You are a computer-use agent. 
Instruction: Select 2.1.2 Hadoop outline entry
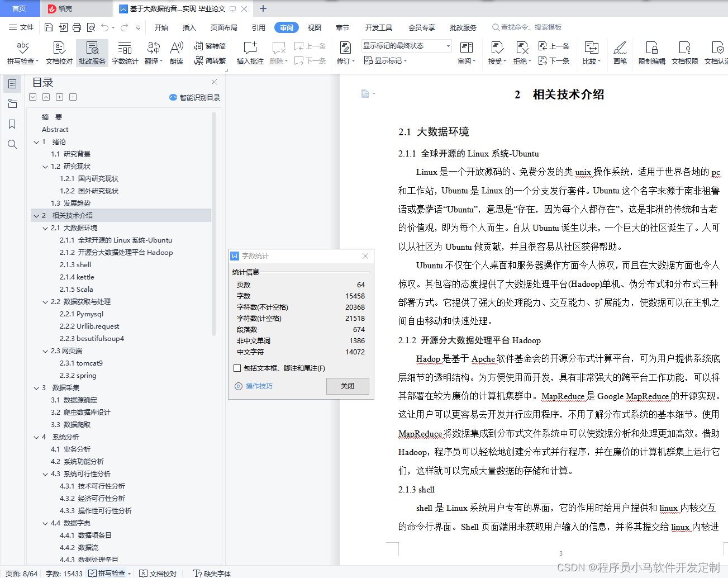(x=116, y=253)
